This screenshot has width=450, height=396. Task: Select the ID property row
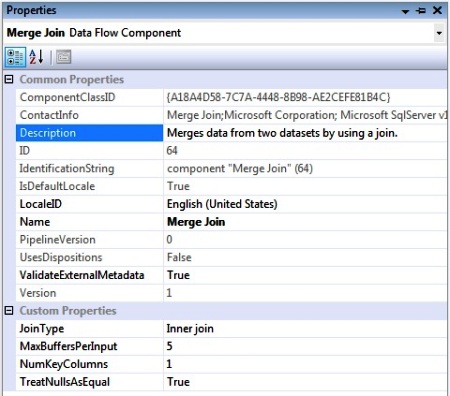pos(231,151)
